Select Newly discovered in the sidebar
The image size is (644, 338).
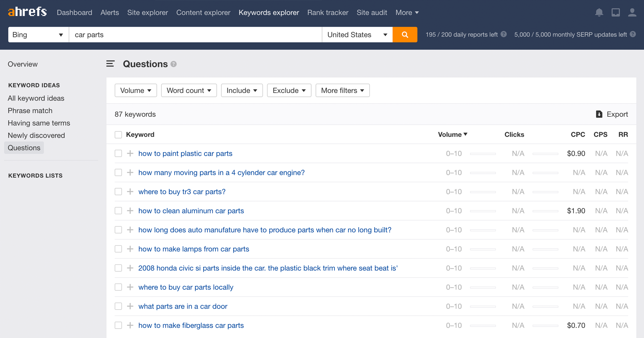[x=36, y=135]
